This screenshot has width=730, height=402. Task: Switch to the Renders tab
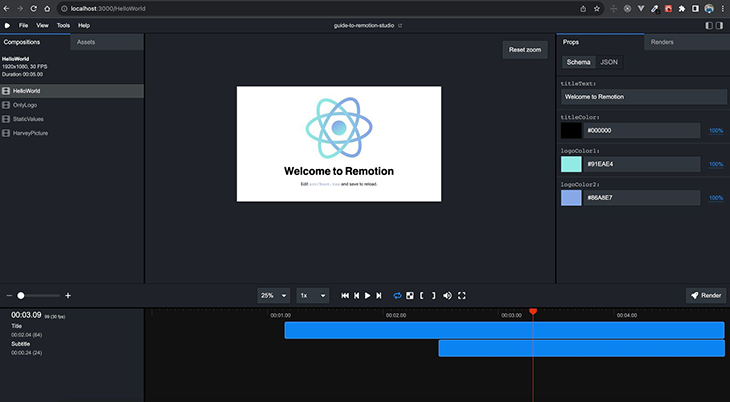662,42
